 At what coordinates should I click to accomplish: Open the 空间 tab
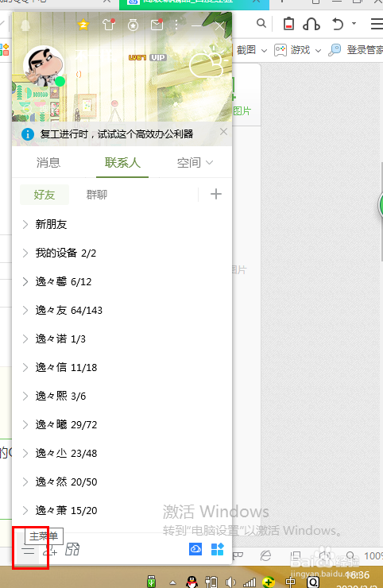[x=188, y=163]
